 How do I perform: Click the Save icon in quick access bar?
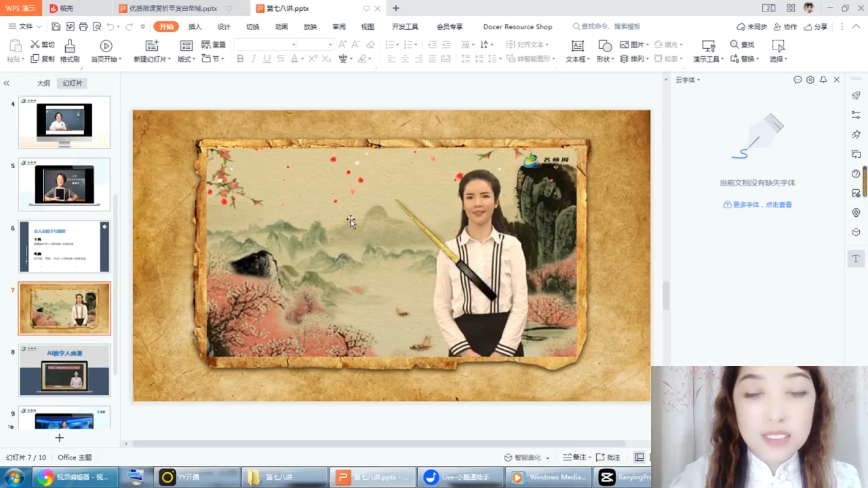point(56,27)
